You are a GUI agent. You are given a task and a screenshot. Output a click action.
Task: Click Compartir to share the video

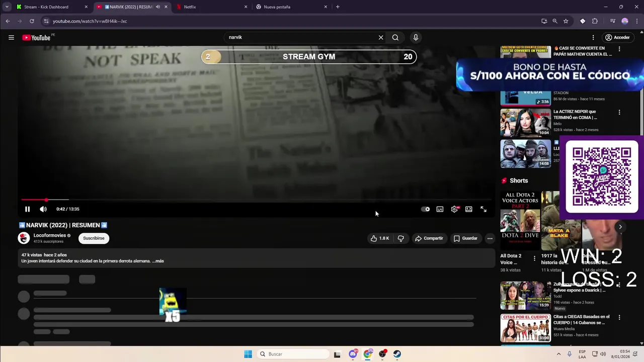[429, 238]
